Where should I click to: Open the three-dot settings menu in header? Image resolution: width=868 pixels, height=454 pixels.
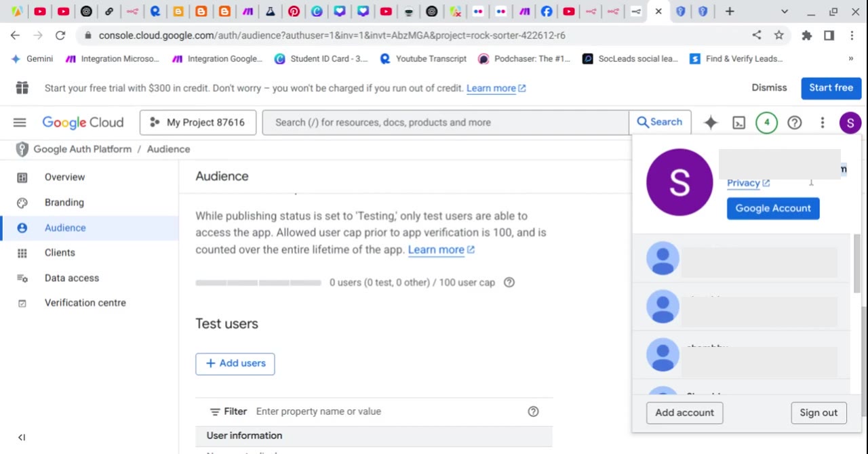coord(823,123)
